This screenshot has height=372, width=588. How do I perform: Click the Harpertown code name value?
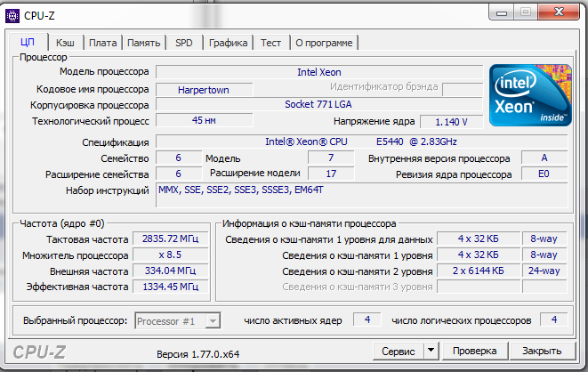pos(204,90)
